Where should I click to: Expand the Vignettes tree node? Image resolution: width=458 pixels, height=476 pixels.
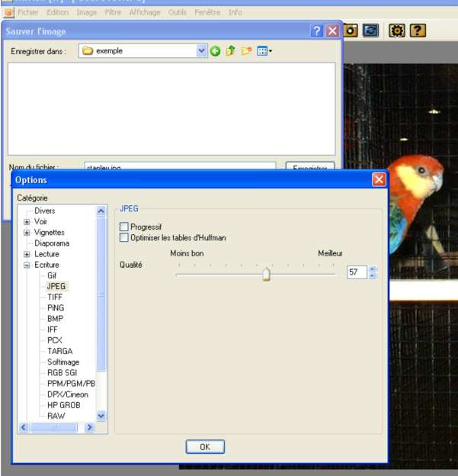point(27,233)
